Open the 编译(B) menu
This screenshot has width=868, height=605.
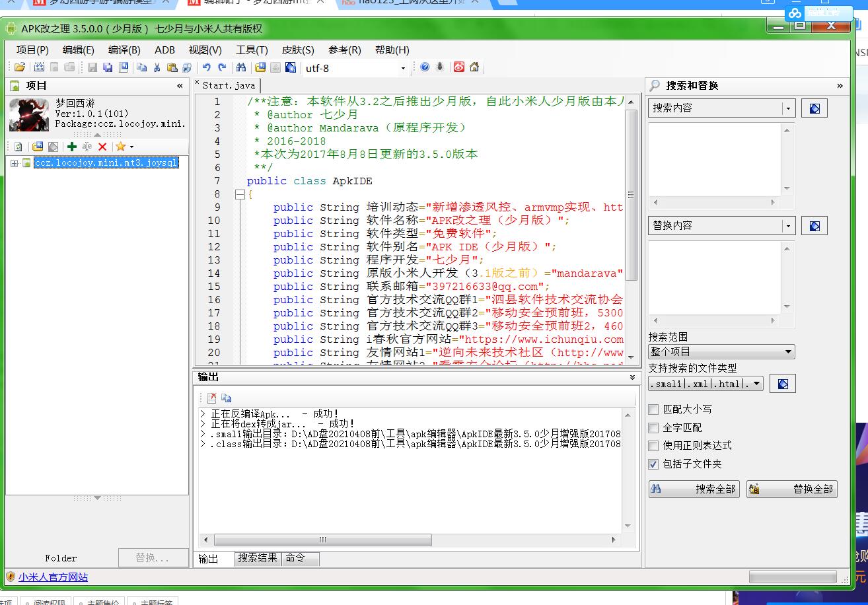point(124,50)
